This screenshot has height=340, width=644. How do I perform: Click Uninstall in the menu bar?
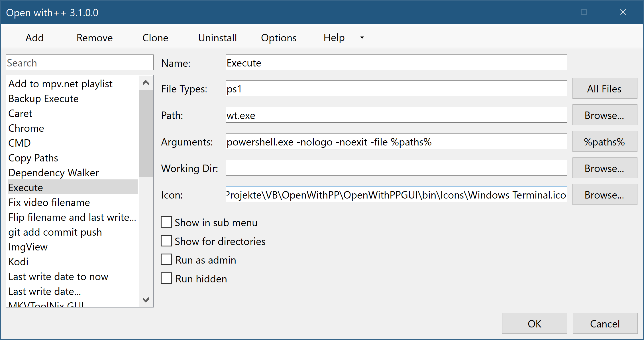tap(217, 38)
